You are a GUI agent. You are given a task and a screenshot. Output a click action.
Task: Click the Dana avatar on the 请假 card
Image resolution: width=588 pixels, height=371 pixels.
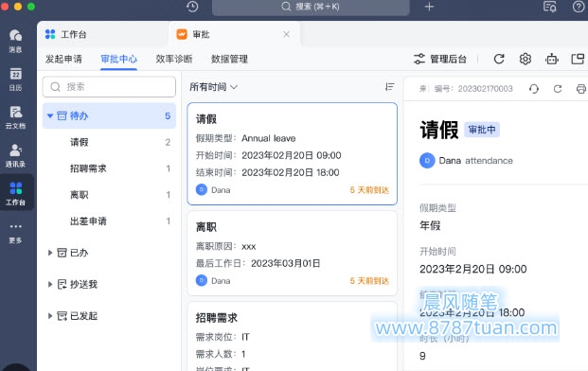click(202, 189)
